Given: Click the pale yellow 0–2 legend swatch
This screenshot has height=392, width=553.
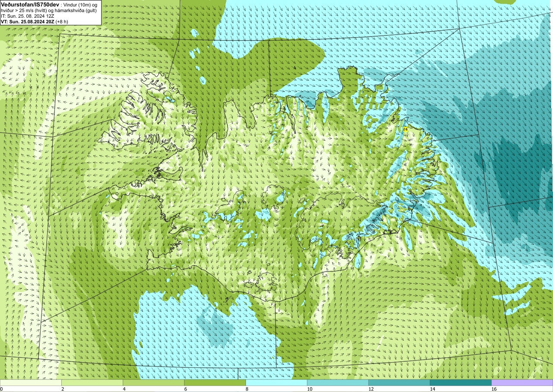Looking at the screenshot, I should (31, 383).
